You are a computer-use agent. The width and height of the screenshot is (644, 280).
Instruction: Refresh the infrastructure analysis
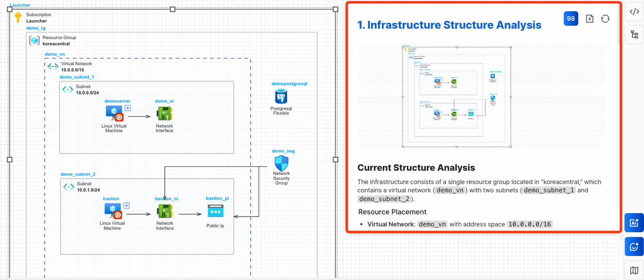605,19
